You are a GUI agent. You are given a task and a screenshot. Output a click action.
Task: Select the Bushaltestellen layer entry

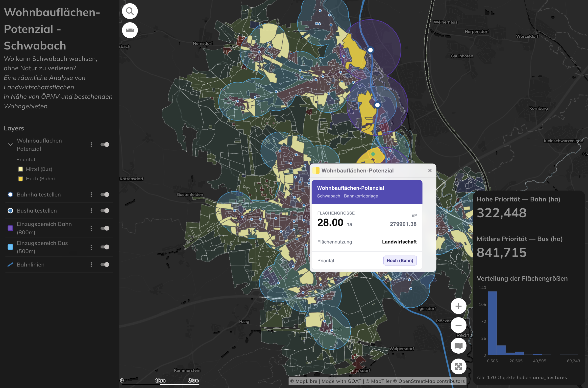(37, 211)
